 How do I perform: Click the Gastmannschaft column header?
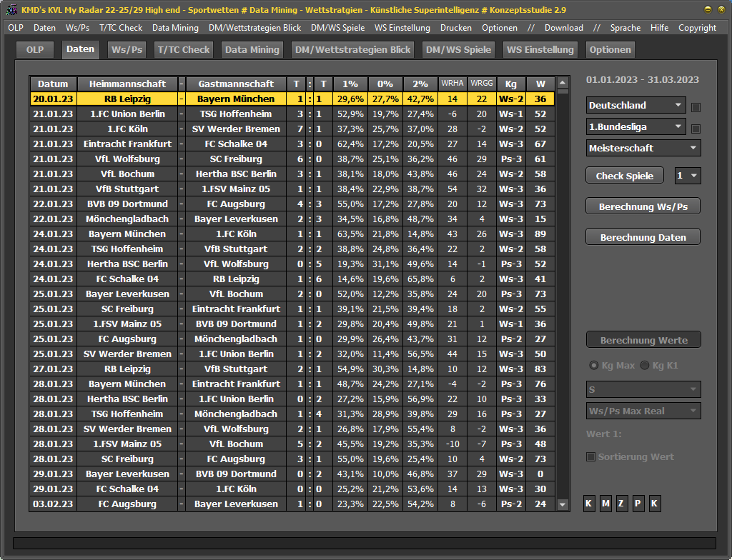pos(236,84)
